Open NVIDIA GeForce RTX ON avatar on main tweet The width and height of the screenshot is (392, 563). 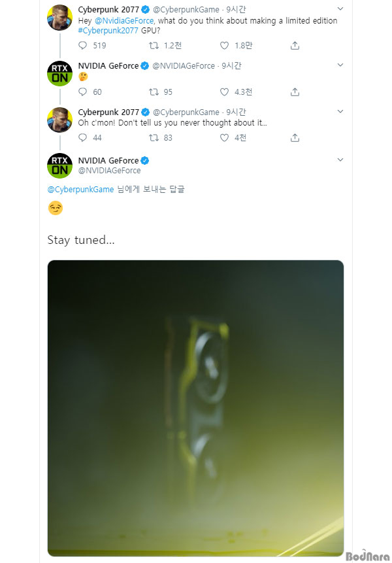pyautogui.click(x=60, y=165)
